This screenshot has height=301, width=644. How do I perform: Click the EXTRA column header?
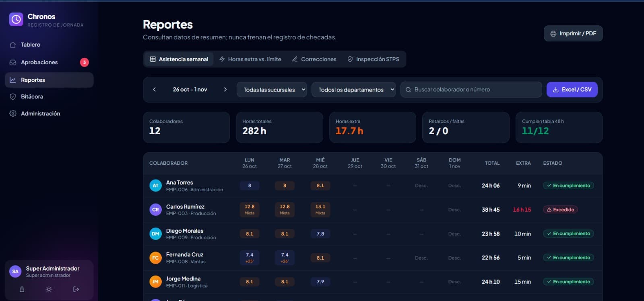523,163
